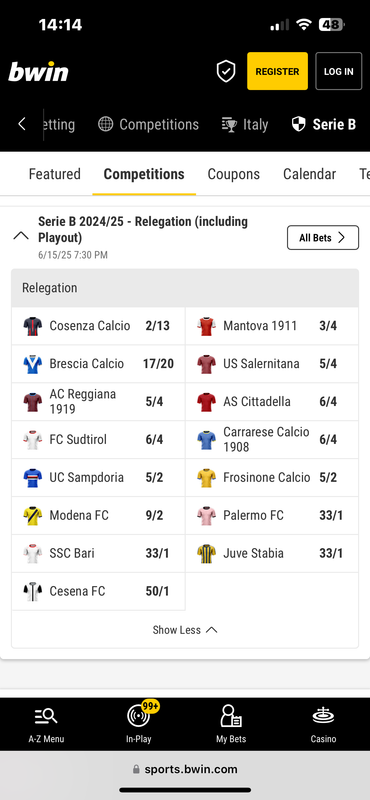Screen dimensions: 370x800
Task: Click the LOG IN button
Action: (x=338, y=71)
